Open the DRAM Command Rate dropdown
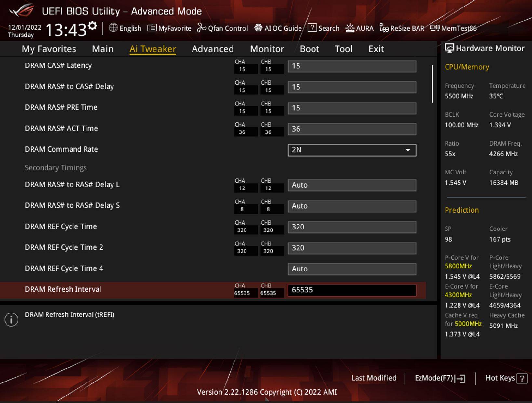The height and width of the screenshot is (403, 532). pos(352,150)
